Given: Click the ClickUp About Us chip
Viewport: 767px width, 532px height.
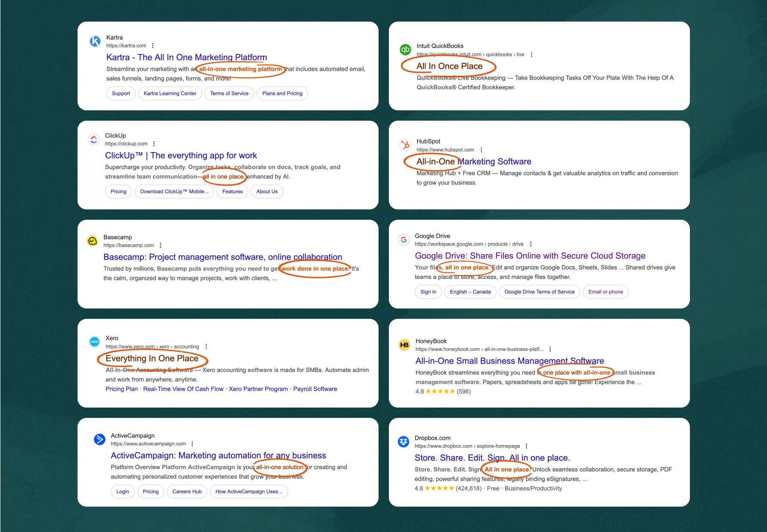Looking at the screenshot, I should [267, 192].
